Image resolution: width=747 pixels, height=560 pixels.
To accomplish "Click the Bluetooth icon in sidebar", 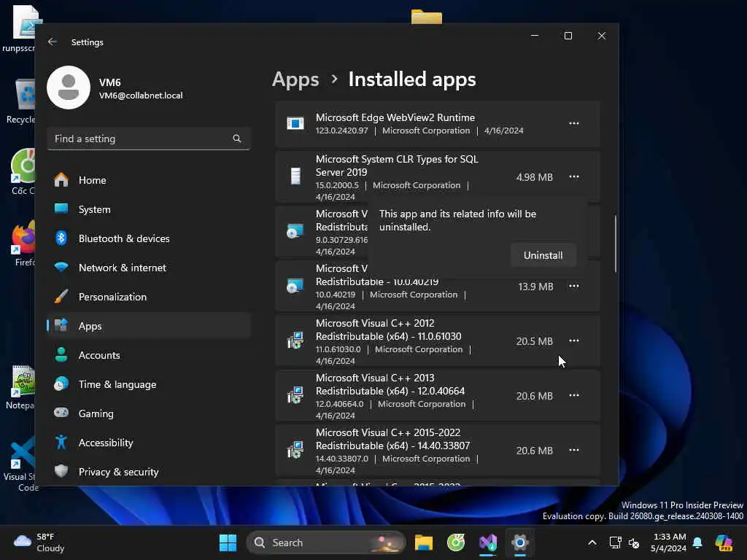I will click(61, 238).
